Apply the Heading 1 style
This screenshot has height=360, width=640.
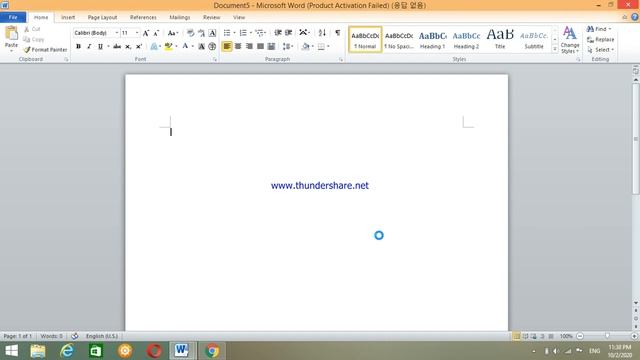tap(432, 40)
